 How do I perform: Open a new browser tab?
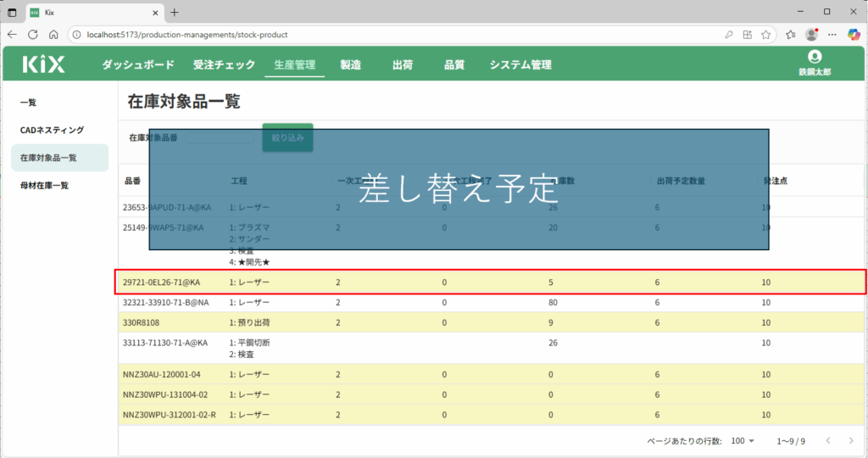[x=175, y=12]
